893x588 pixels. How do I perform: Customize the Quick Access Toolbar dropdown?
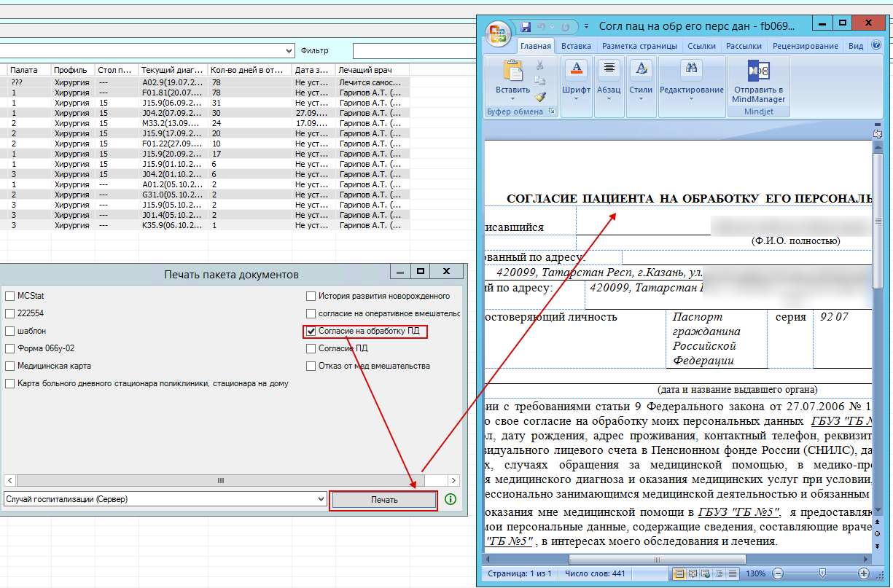click(586, 26)
